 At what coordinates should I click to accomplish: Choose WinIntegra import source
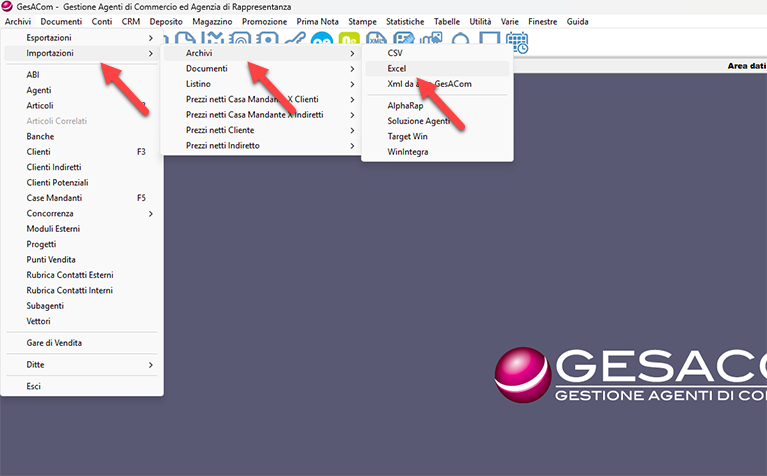click(408, 152)
